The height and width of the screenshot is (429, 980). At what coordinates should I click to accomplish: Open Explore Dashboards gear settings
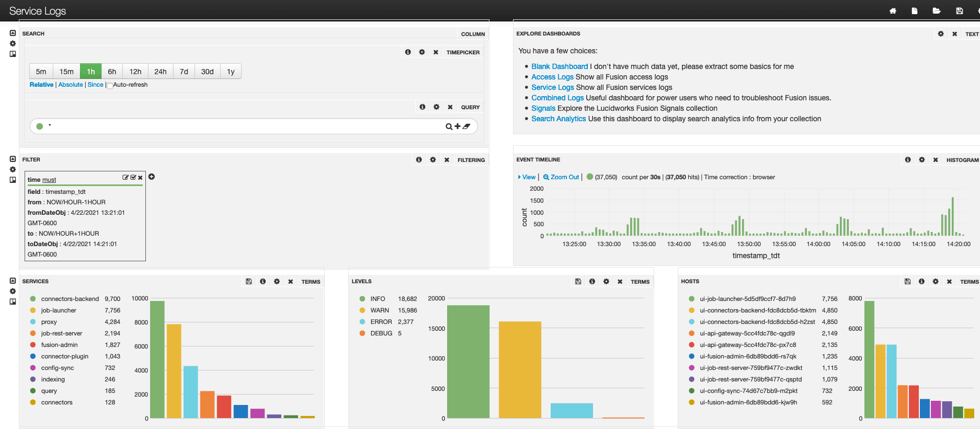point(941,34)
